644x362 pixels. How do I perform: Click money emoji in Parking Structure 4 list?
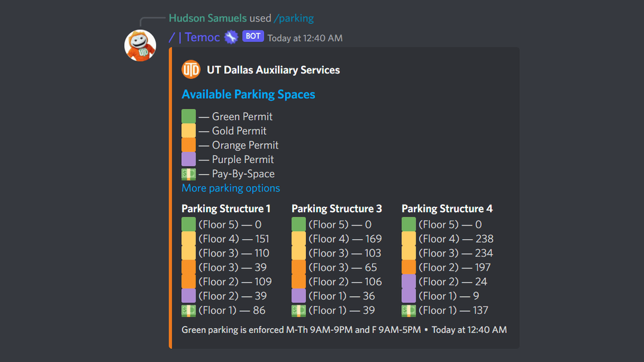408,311
